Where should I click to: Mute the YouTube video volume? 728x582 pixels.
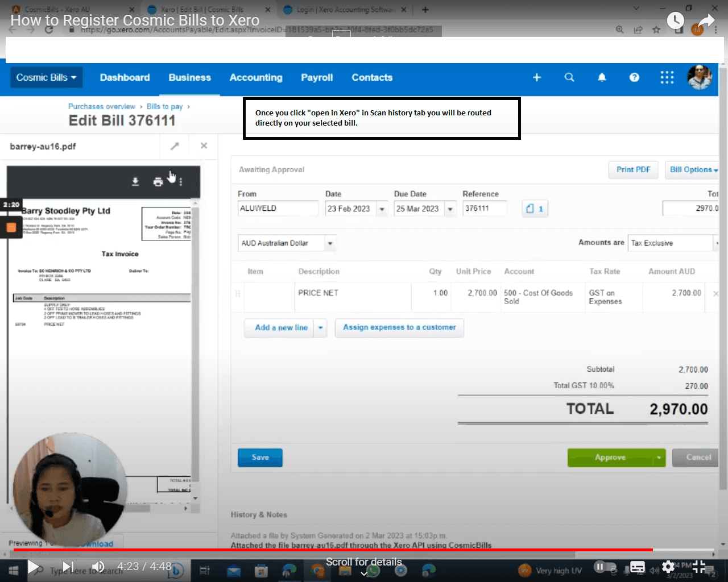click(x=98, y=567)
